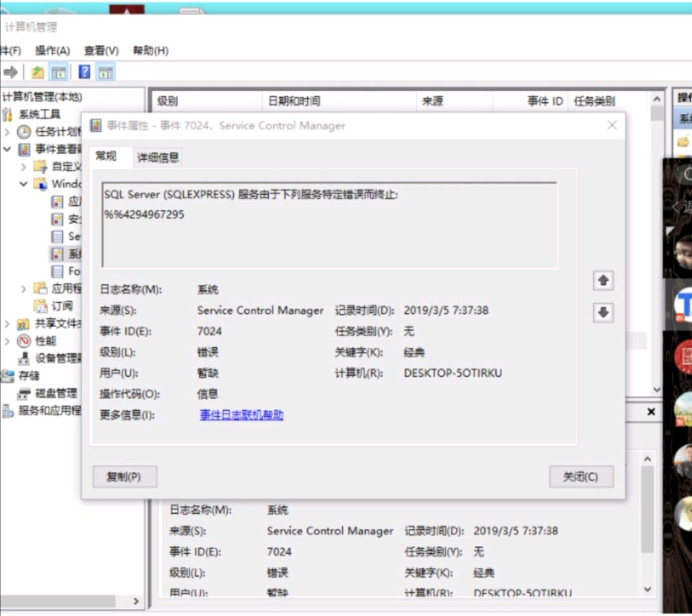Open the 帮助(H) menu

(150, 51)
